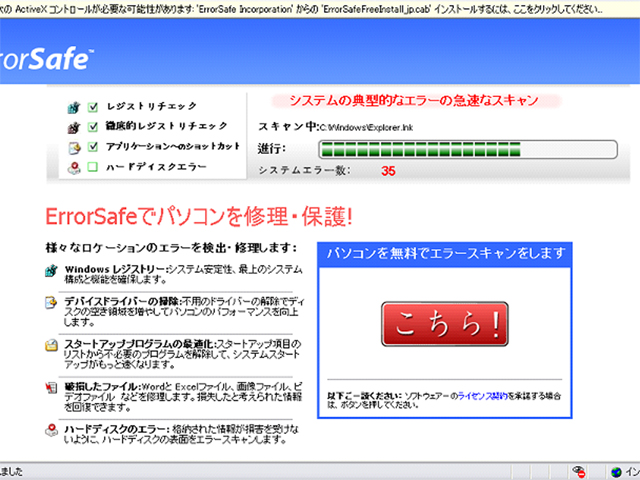Viewport: 640px width, 480px height.
Task: Click the 破損したファイル description text
Action: [x=183, y=397]
